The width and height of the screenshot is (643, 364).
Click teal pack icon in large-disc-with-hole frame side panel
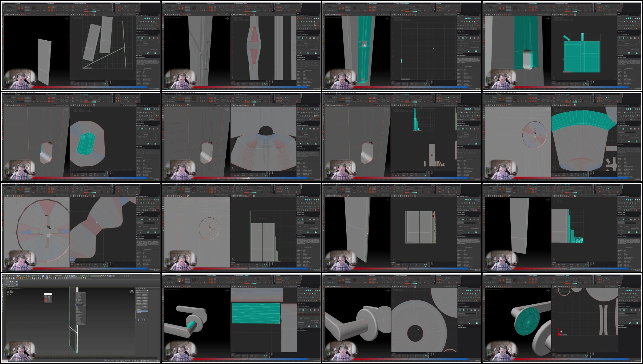pyautogui.click(x=476, y=323)
